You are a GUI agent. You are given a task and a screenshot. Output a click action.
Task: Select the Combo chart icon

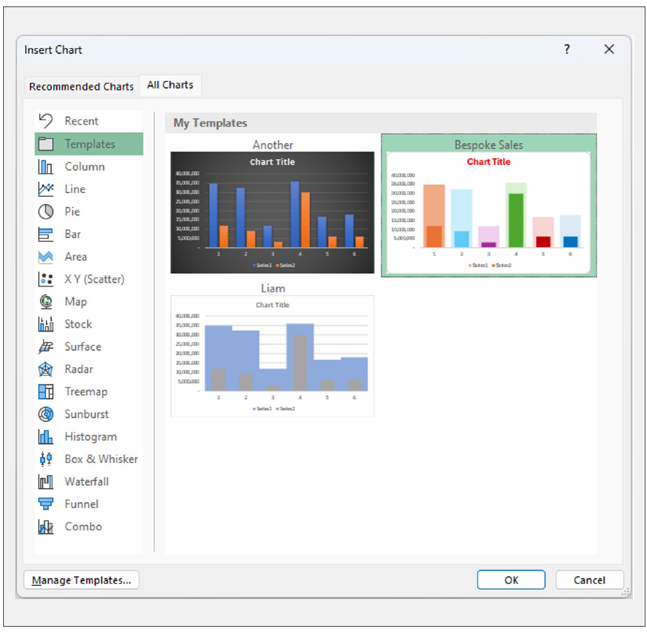[46, 526]
